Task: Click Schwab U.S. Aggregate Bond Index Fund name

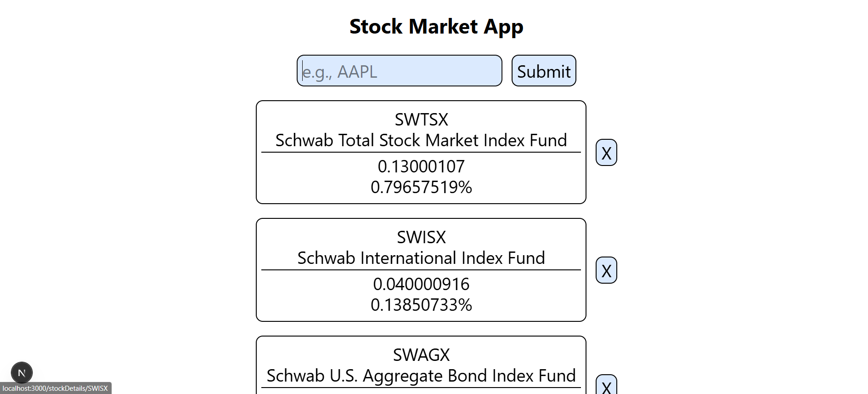Action: (x=421, y=376)
